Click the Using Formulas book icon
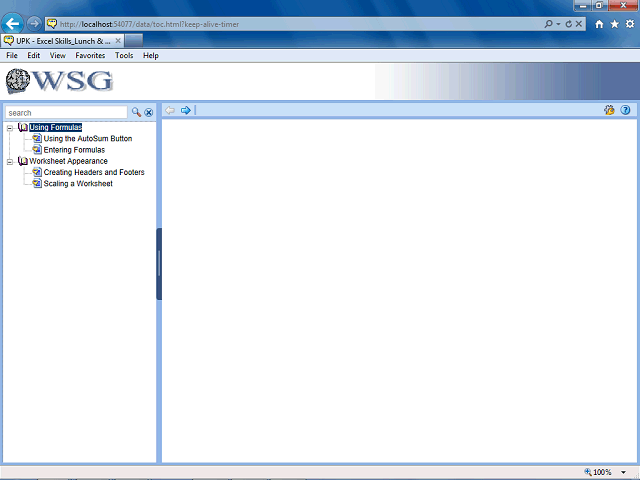 pyautogui.click(x=23, y=127)
